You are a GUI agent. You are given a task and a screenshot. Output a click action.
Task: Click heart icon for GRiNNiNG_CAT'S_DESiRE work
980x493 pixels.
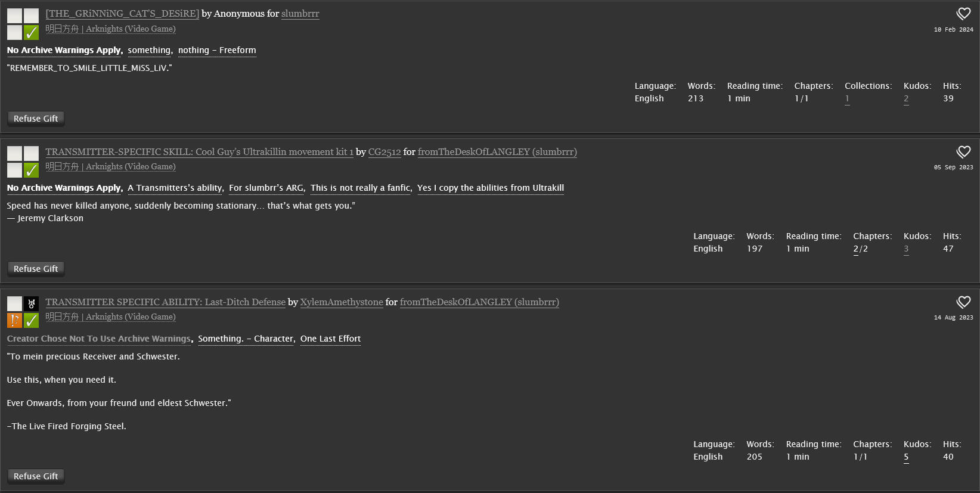coord(963,14)
